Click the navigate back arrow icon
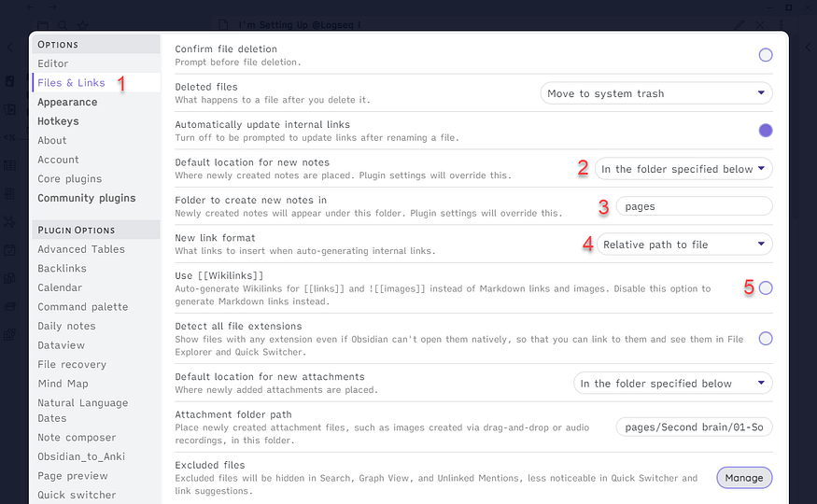 point(31,7)
